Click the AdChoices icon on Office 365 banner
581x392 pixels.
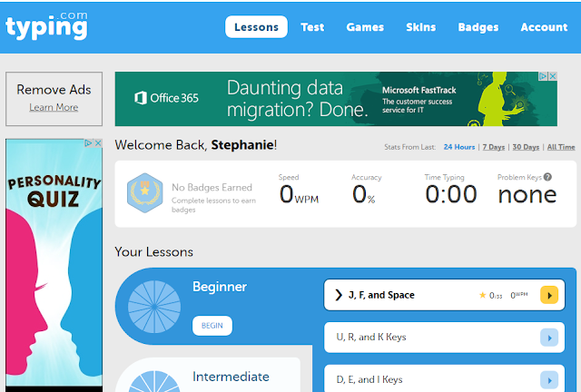pyautogui.click(x=543, y=76)
